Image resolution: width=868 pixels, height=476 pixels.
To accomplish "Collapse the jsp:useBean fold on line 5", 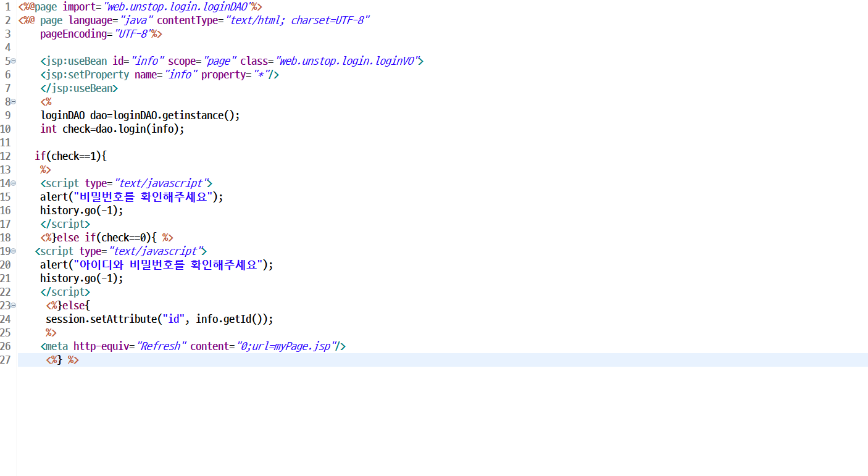I will [14, 61].
